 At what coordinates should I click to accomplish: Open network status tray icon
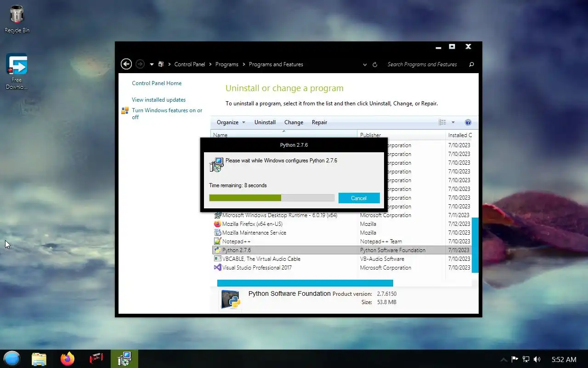click(x=526, y=359)
